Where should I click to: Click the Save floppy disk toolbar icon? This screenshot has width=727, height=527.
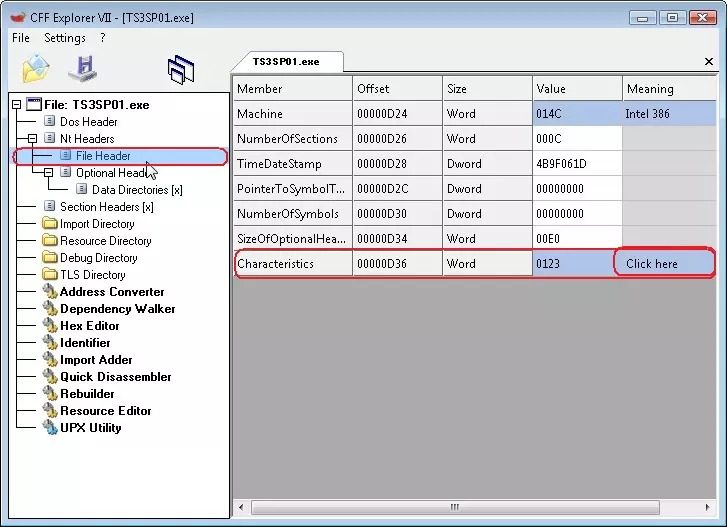coord(83,69)
